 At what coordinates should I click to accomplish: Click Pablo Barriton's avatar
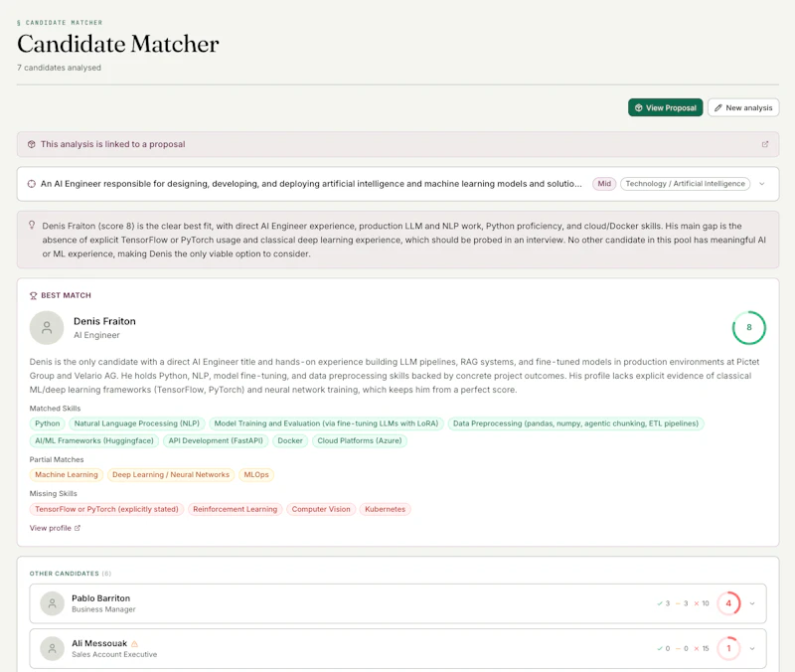click(53, 603)
